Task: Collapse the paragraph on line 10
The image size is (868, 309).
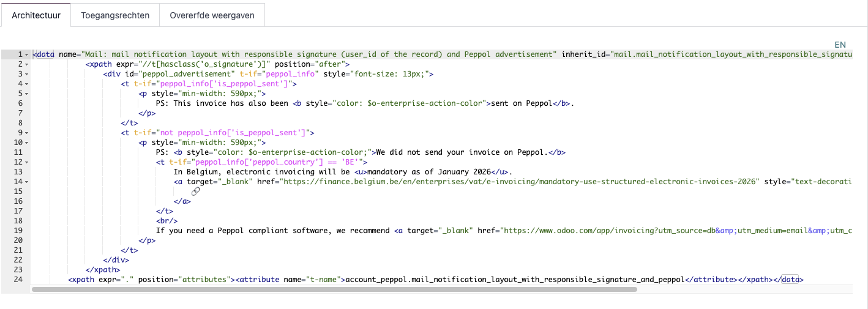Action: [27, 143]
